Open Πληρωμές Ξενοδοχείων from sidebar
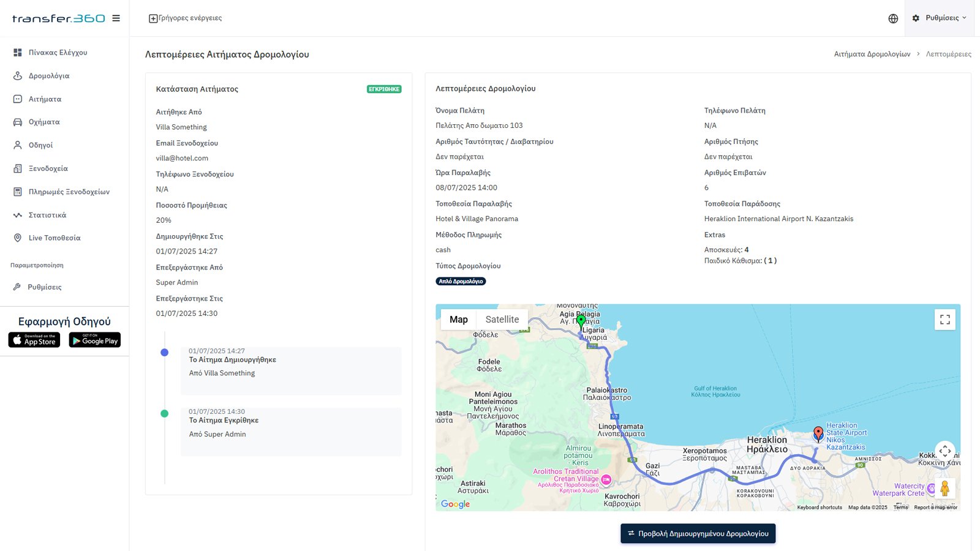980x551 pixels. [69, 192]
